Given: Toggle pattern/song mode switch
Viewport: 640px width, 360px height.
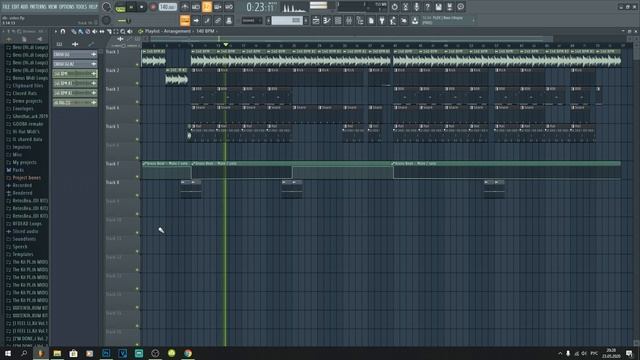Looking at the screenshot, I should tap(120, 7).
